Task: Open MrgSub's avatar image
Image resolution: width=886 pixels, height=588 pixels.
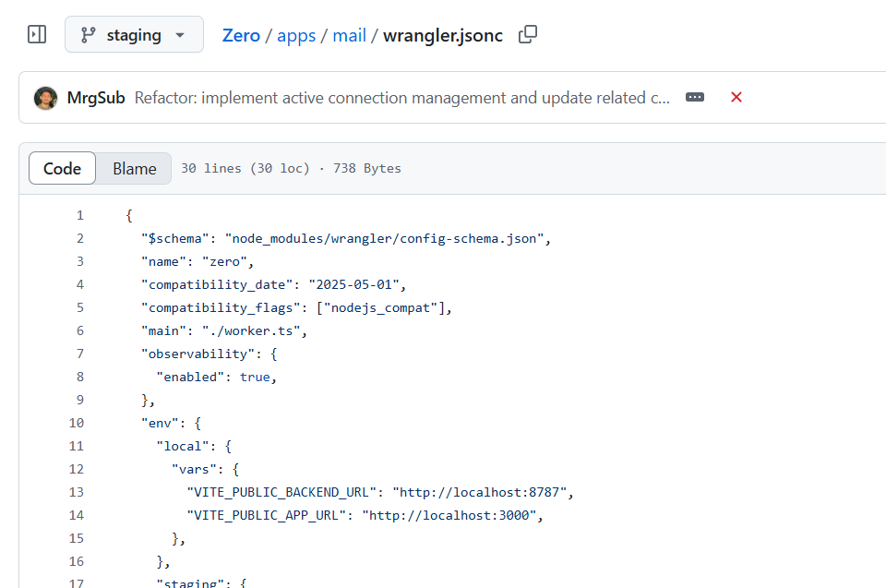Action: (46, 98)
